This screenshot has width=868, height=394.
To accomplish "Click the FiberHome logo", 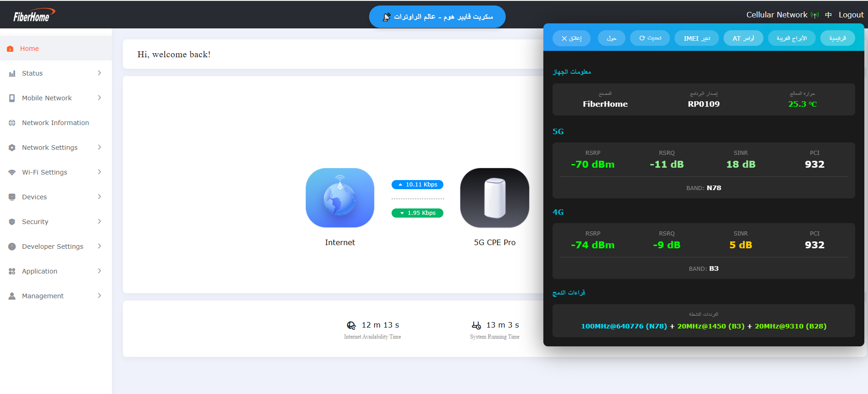I will tap(33, 16).
